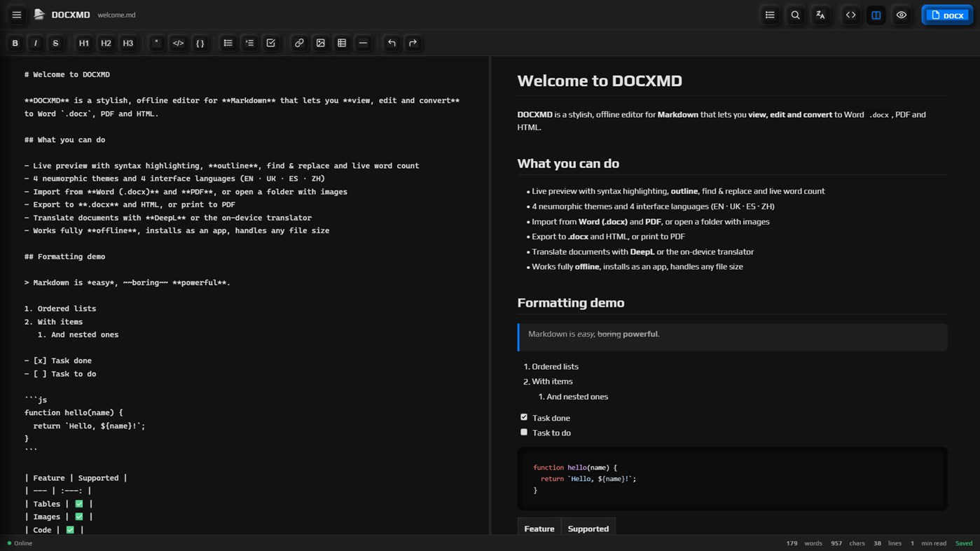Click '- [x] Task done' editor line
Screen dimensions: 980x551
(x=58, y=361)
